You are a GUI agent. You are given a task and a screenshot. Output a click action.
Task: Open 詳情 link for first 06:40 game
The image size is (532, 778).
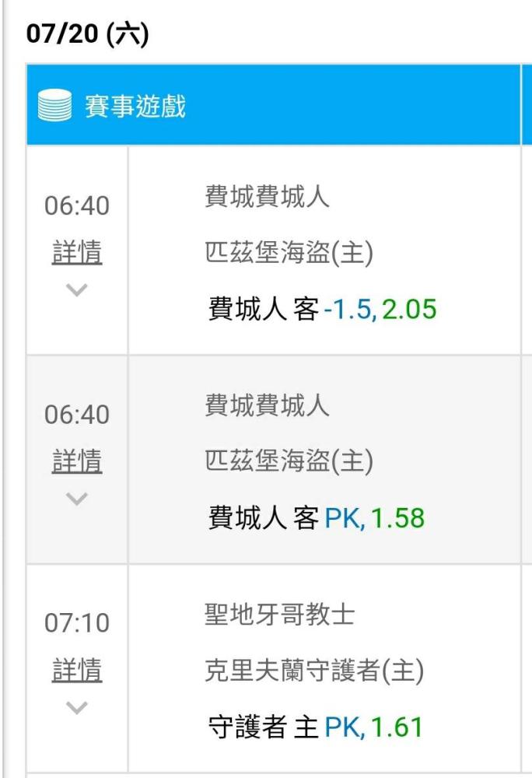pos(77,252)
